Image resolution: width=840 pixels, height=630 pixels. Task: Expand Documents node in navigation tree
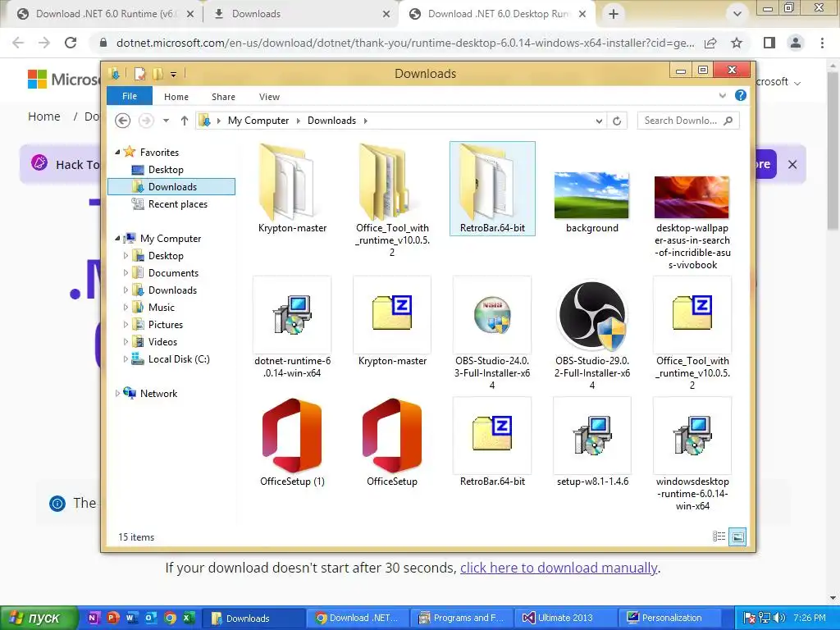pyautogui.click(x=126, y=272)
